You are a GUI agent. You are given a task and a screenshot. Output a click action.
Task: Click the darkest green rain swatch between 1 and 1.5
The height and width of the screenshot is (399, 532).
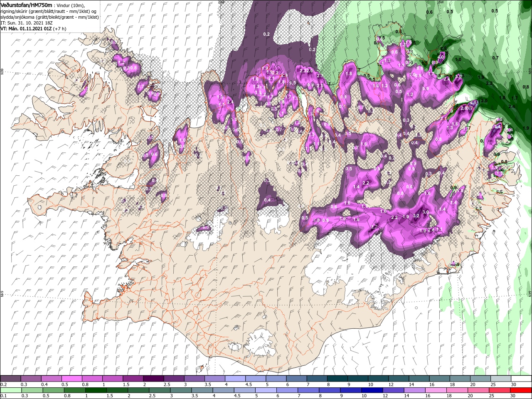96,390
